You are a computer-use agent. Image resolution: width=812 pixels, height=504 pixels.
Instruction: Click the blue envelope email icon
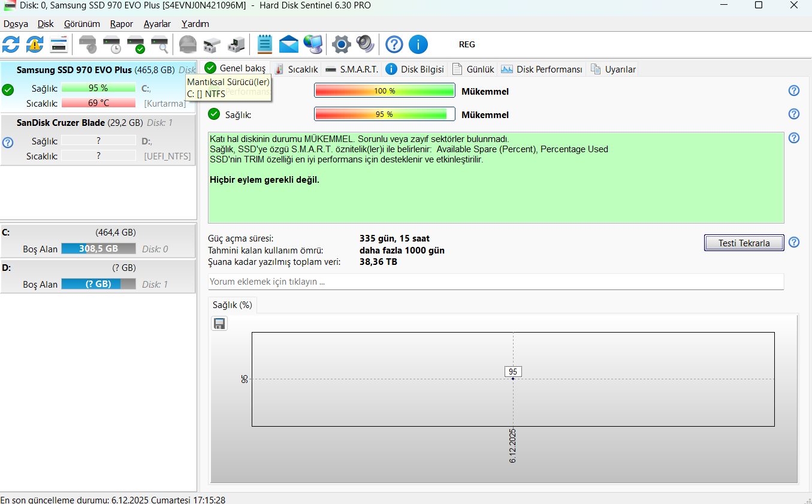point(289,44)
